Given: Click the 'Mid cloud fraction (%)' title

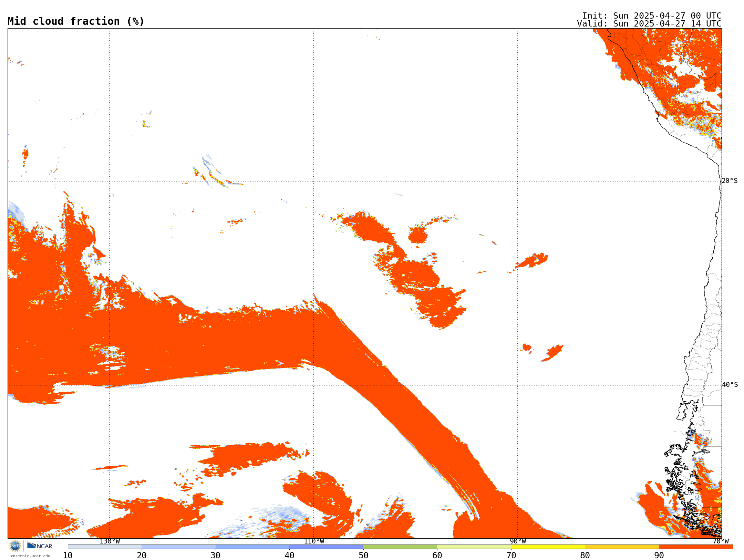Looking at the screenshot, I should 76,21.
